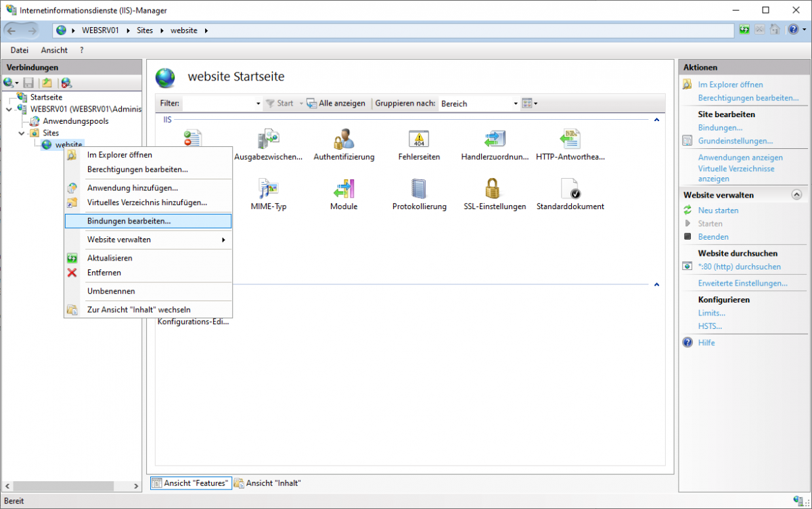Open the Gruppieren nach Bereich dropdown
This screenshot has width=812, height=509.
pos(515,104)
